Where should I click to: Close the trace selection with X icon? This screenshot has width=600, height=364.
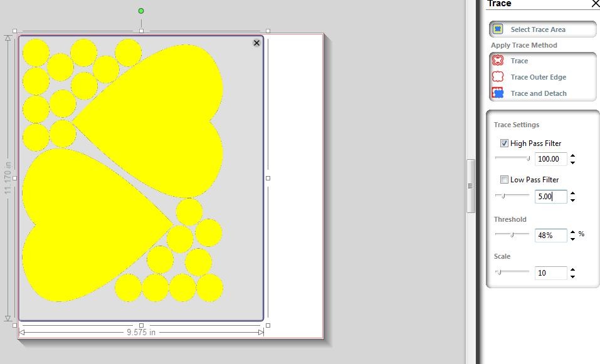point(257,43)
